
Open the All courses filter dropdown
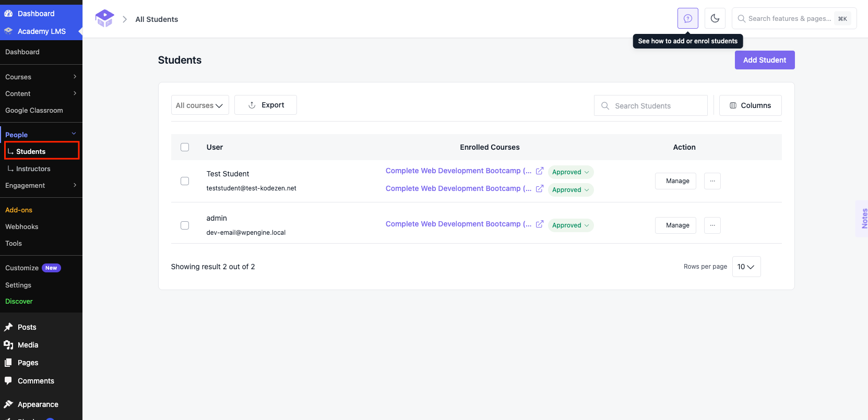(x=200, y=105)
